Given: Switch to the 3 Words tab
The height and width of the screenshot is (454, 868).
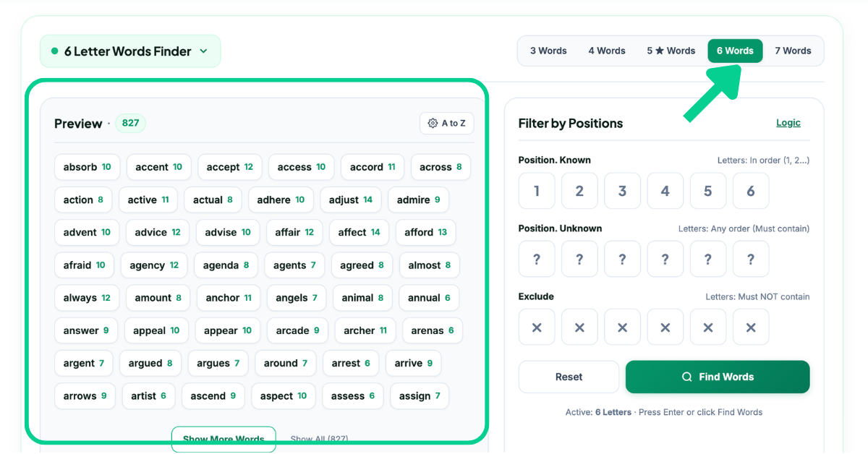Looking at the screenshot, I should [548, 51].
